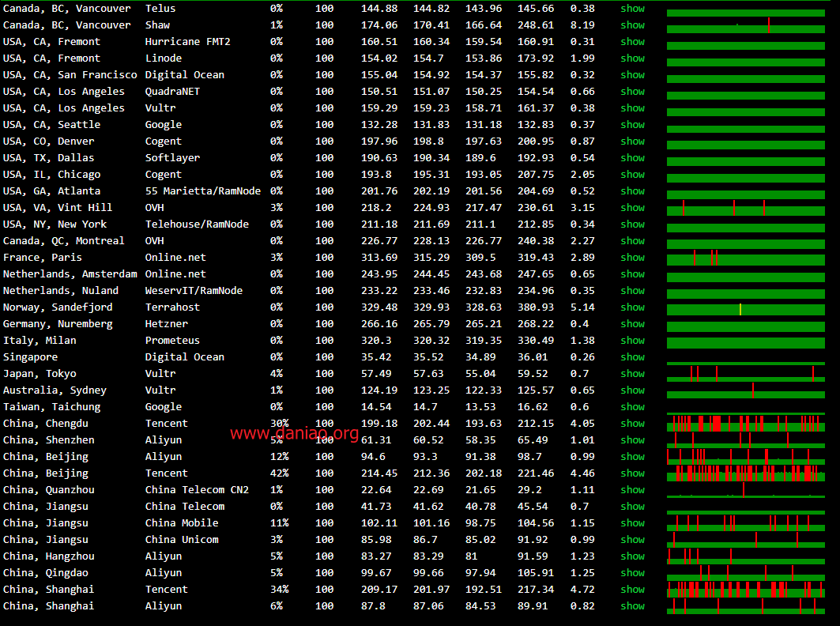Select the 'Hurricane FMT2' provider text
The image size is (840, 626).
tap(187, 42)
